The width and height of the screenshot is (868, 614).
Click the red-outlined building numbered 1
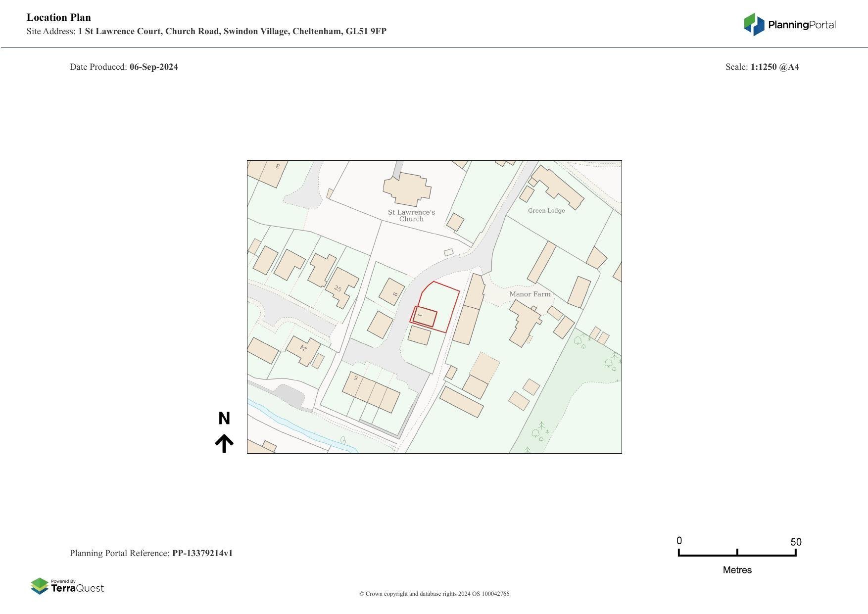click(x=425, y=317)
